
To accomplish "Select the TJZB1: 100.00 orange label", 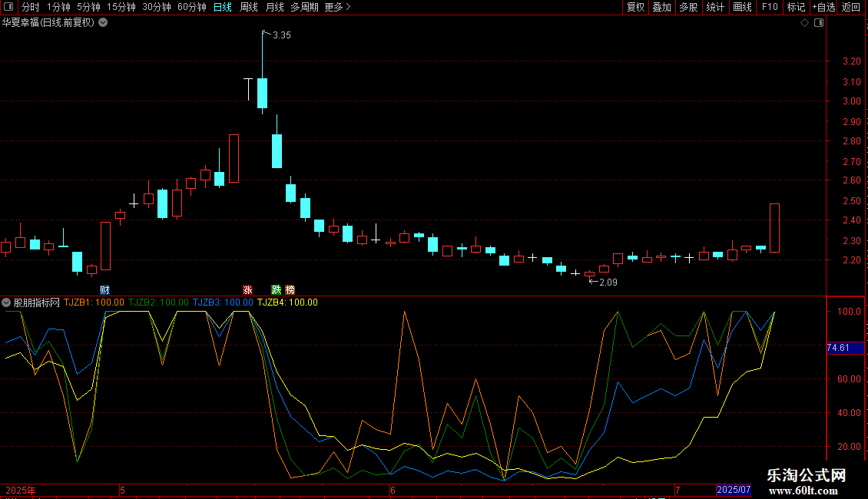I will pos(94,302).
